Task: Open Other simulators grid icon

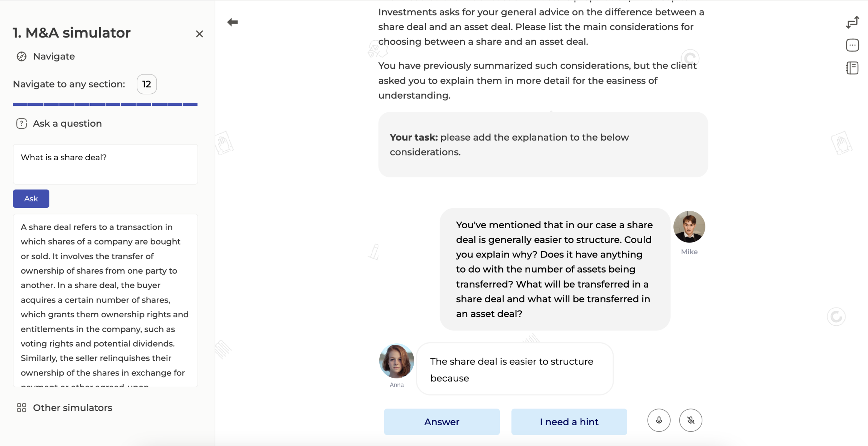Action: [21, 408]
